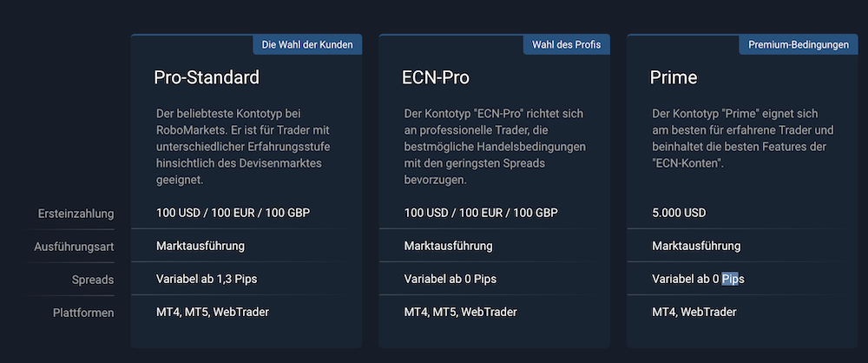868x363 pixels.
Task: Select the "Wahl des Profis" badge
Action: point(566,45)
